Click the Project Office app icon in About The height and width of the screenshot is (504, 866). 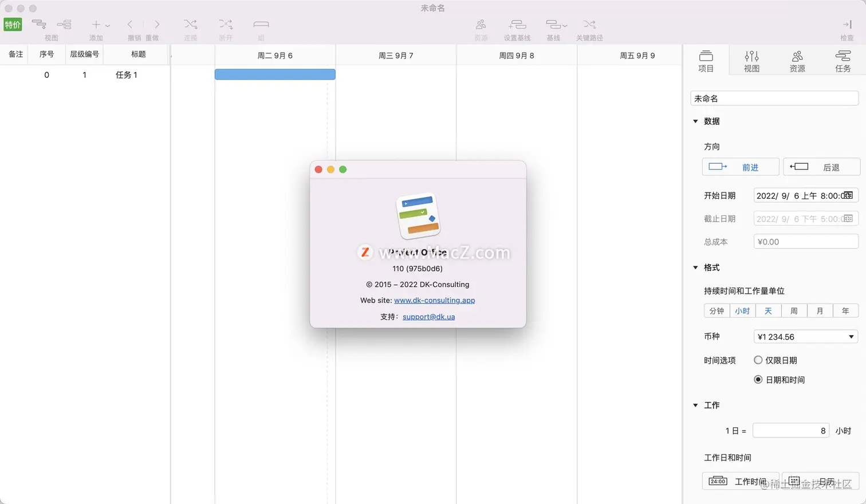pyautogui.click(x=418, y=216)
